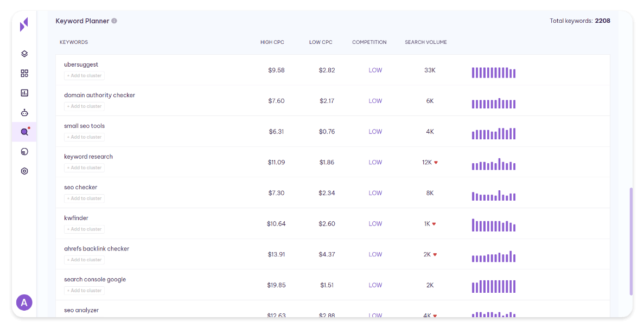Open the grid dashboard sidebar icon
This screenshot has height=328, width=644.
pyautogui.click(x=24, y=73)
